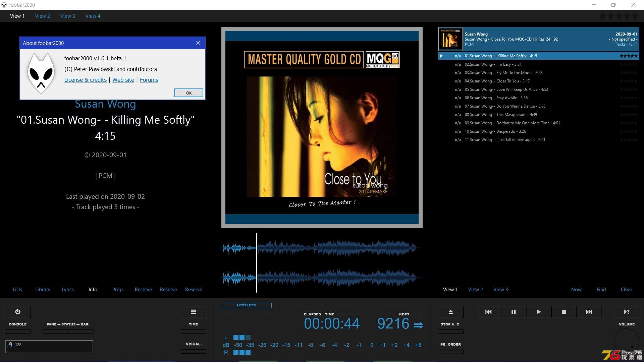Select track 11 I just fall in love again
The image size is (644, 362).
coord(539,140)
